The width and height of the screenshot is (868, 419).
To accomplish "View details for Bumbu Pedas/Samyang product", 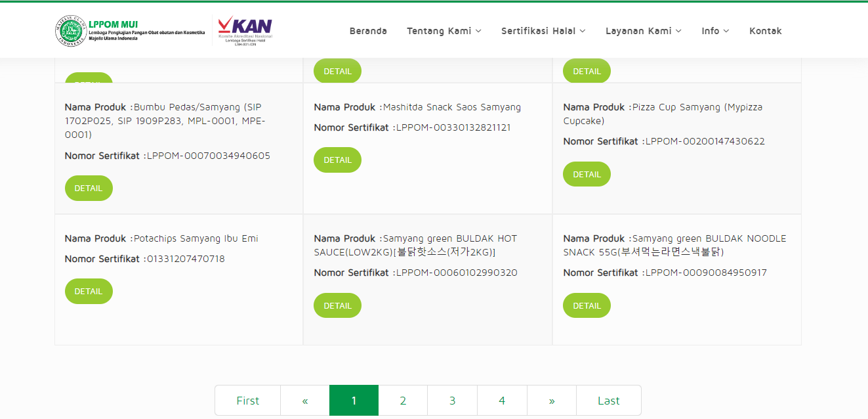I will tap(89, 188).
